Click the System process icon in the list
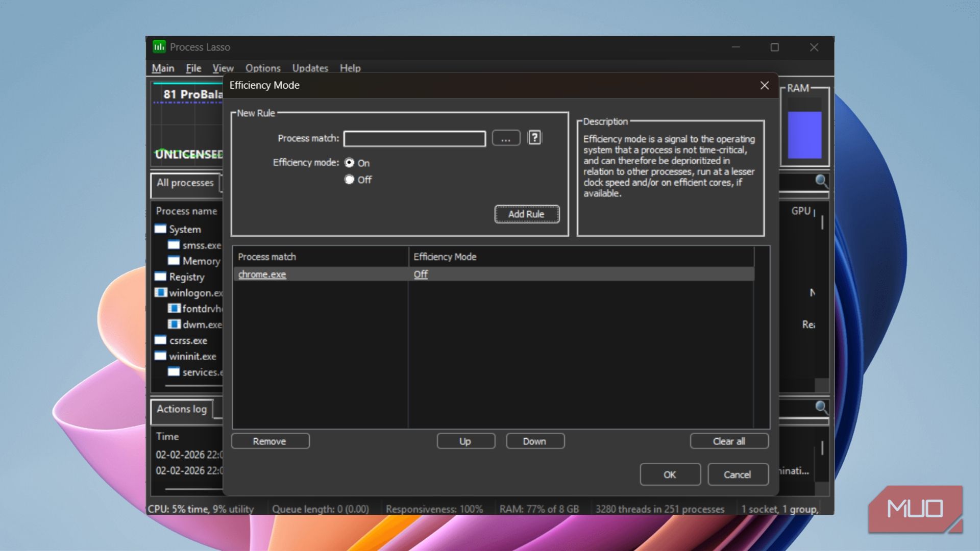The width and height of the screenshot is (980, 551). pos(160,229)
